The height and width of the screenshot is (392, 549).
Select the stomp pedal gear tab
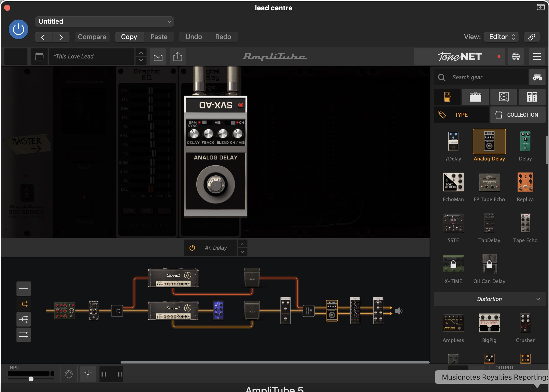(x=447, y=97)
